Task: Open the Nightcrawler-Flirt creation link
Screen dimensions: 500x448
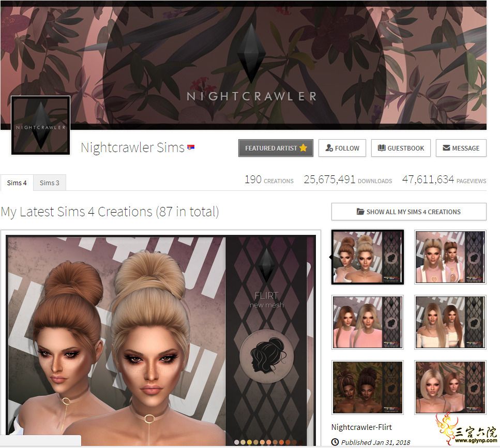Action: tap(361, 427)
